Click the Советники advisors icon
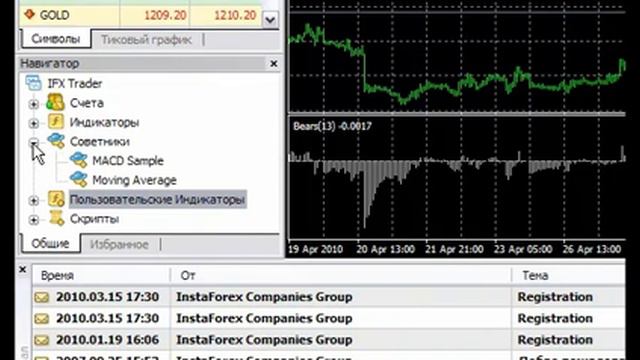The height and width of the screenshot is (360, 640). tap(56, 141)
